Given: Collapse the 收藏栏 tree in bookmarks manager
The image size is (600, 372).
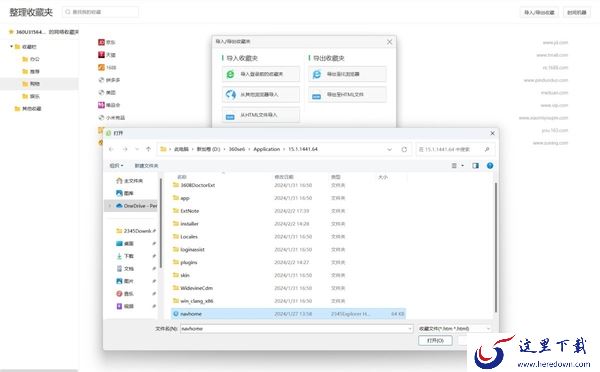Looking at the screenshot, I should pyautogui.click(x=11, y=47).
